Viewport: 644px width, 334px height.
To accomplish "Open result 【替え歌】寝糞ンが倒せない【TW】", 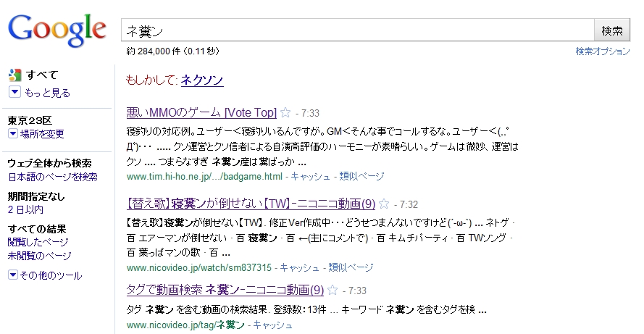I will click(x=251, y=204).
